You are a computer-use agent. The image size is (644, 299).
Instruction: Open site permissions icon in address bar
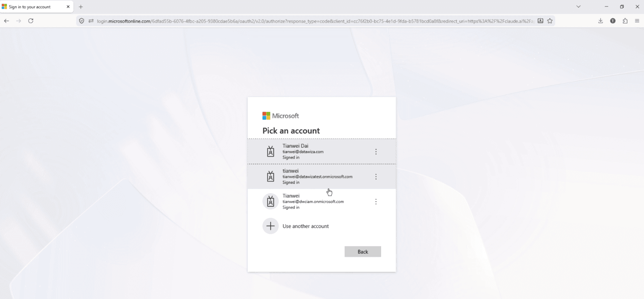click(x=91, y=21)
